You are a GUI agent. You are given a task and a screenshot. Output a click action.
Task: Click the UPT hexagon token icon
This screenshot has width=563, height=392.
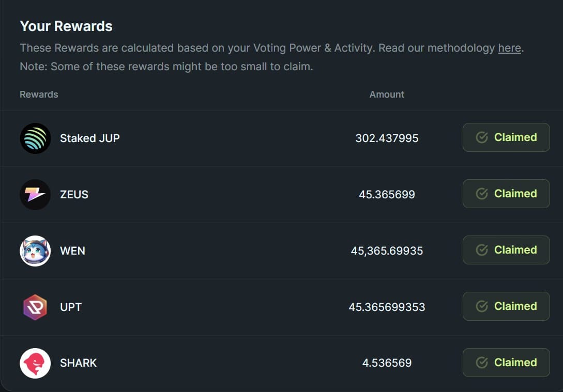pyautogui.click(x=35, y=307)
